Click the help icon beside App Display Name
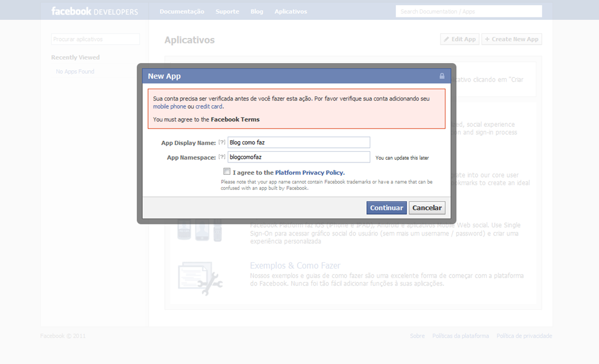The image size is (599, 364). [222, 143]
